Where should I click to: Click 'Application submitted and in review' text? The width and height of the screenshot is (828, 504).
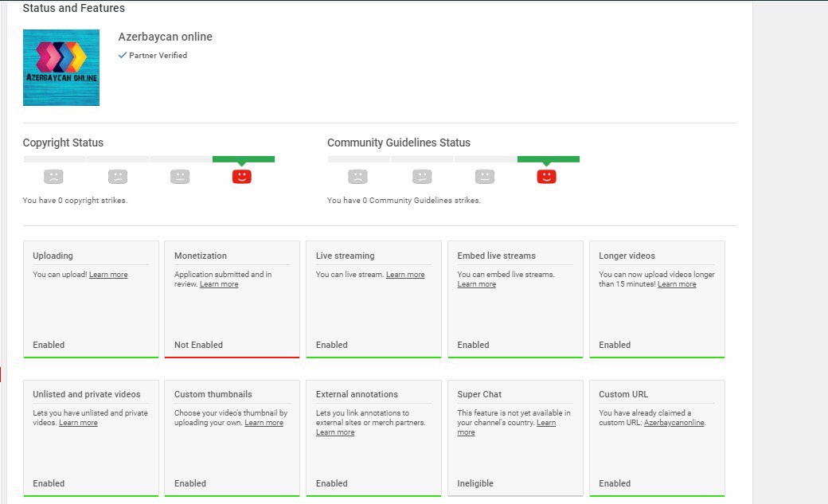(x=223, y=279)
